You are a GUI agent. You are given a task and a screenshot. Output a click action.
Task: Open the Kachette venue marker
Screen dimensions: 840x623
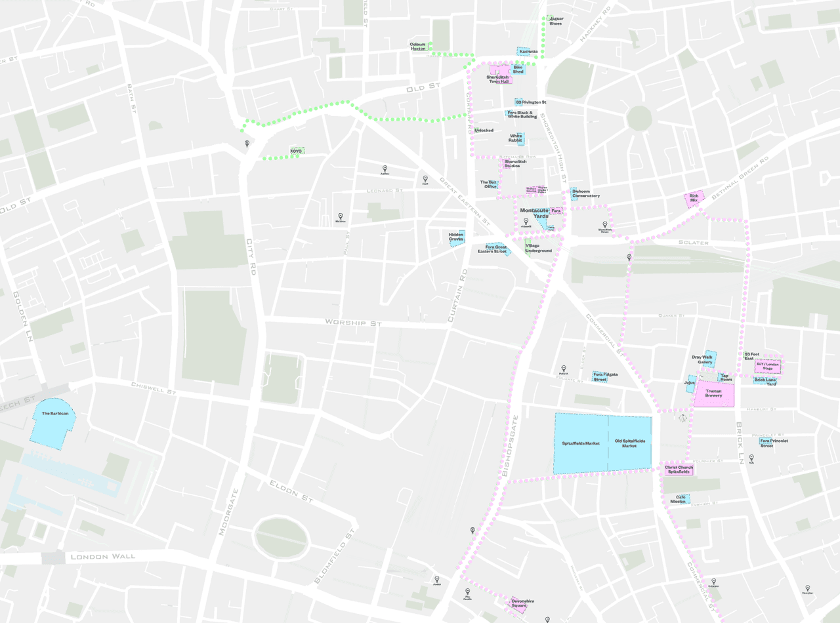pos(528,51)
